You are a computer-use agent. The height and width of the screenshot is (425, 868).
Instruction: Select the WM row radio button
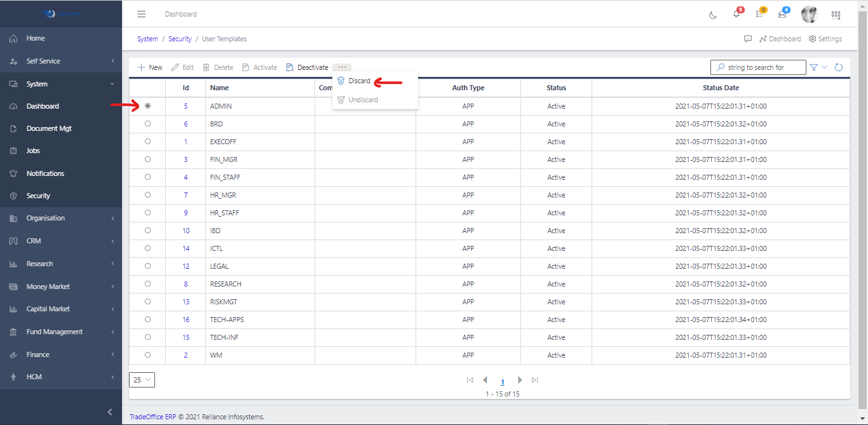point(148,355)
